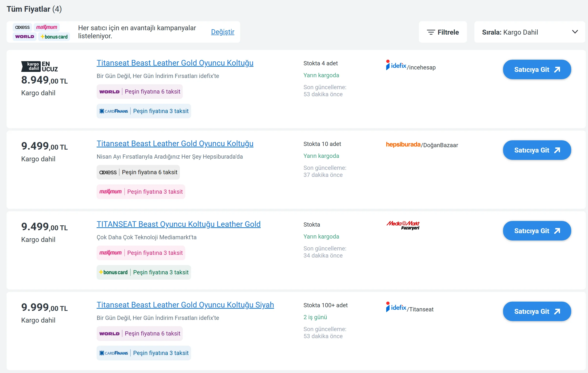The height and width of the screenshot is (373, 588).
Task: Click Satıcıya Git for MediaMarkt offer
Action: point(536,231)
